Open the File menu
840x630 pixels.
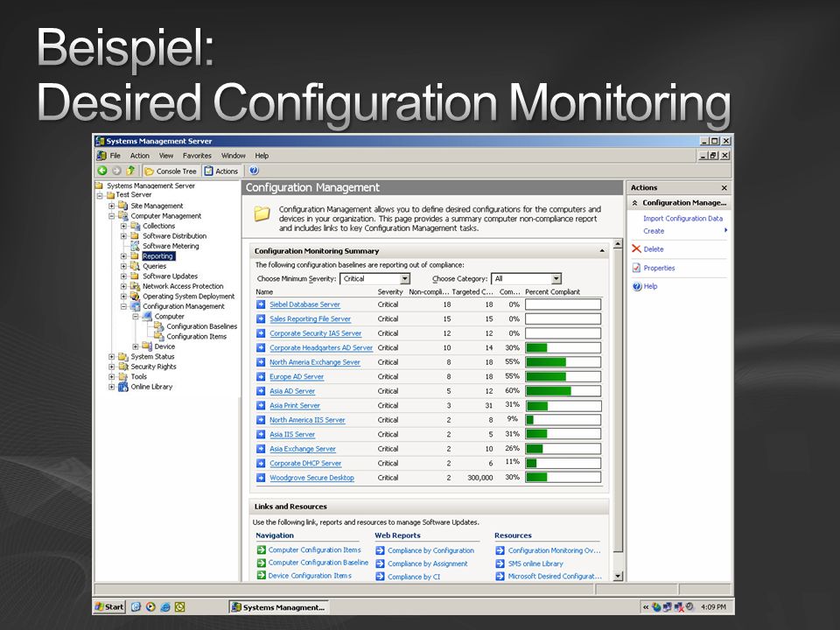tap(115, 156)
